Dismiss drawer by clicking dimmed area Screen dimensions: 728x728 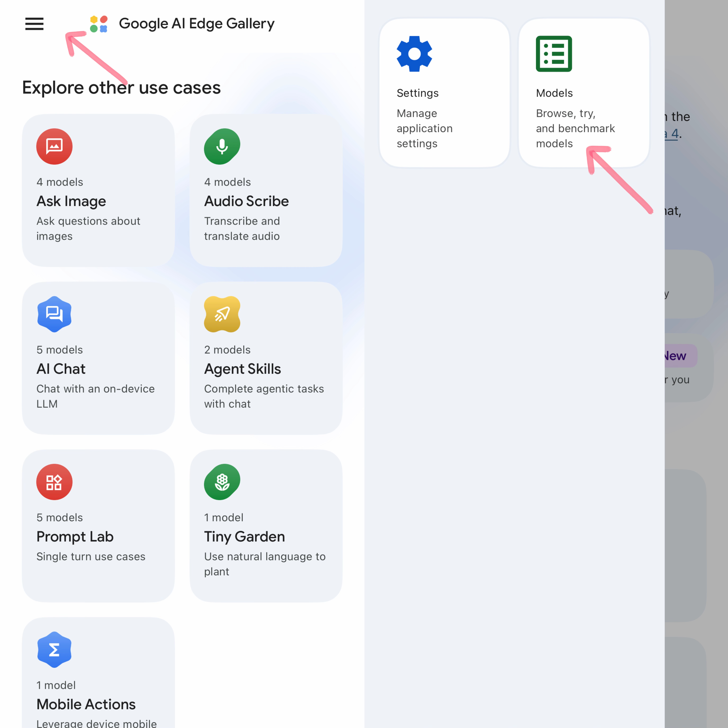(696, 433)
